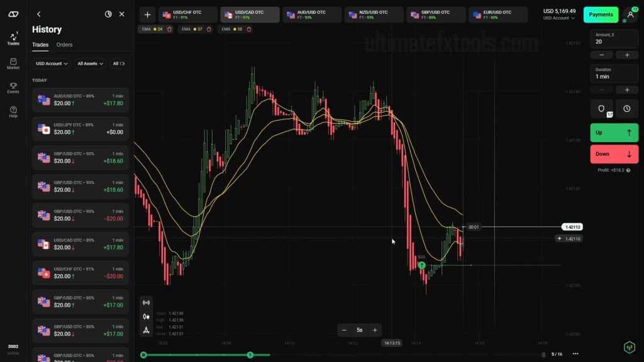The image size is (644, 362).
Task: Select the drawing tools icon on the chart
Action: coord(146,329)
